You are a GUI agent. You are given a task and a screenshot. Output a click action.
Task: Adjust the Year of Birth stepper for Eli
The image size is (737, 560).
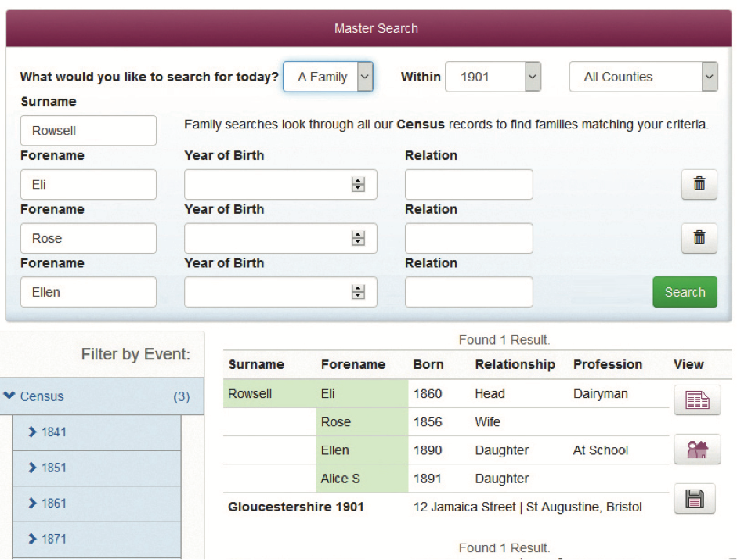(358, 185)
